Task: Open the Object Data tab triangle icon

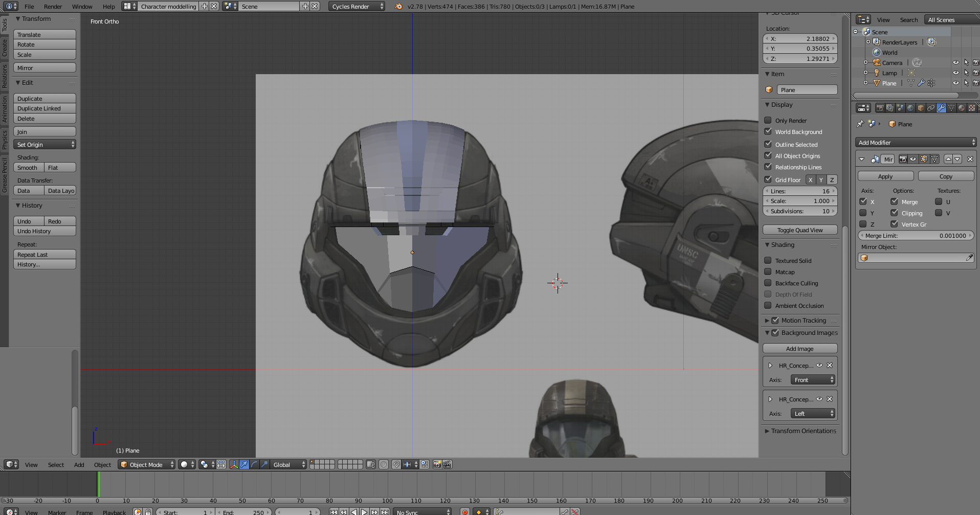Action: 951,108
